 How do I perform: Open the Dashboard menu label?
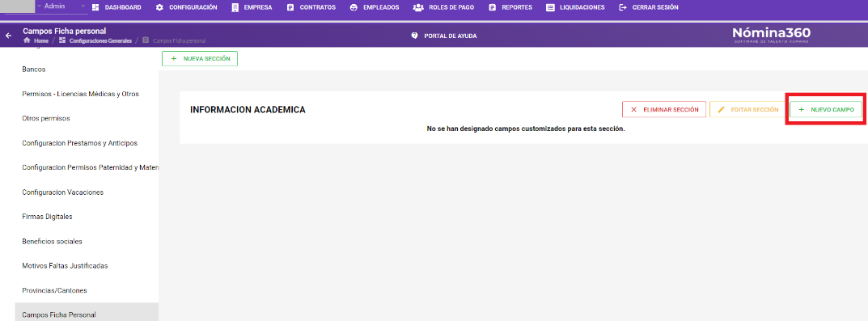tap(123, 8)
